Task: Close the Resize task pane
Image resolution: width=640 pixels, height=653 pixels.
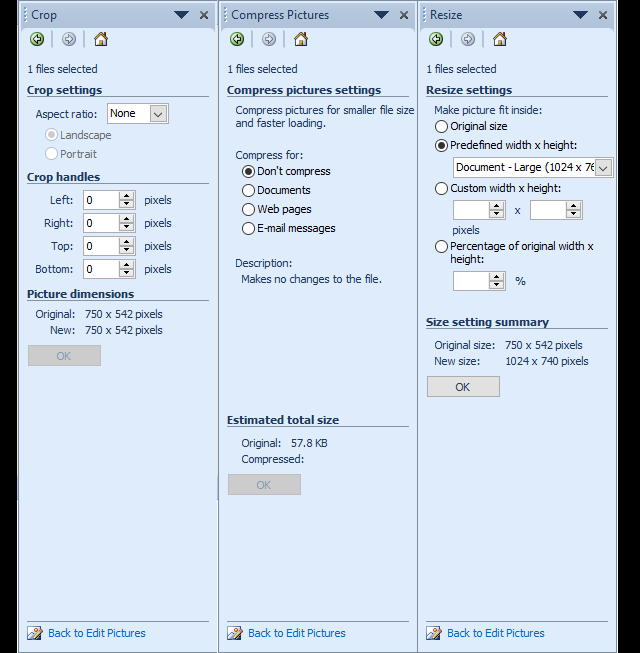Action: pyautogui.click(x=603, y=15)
